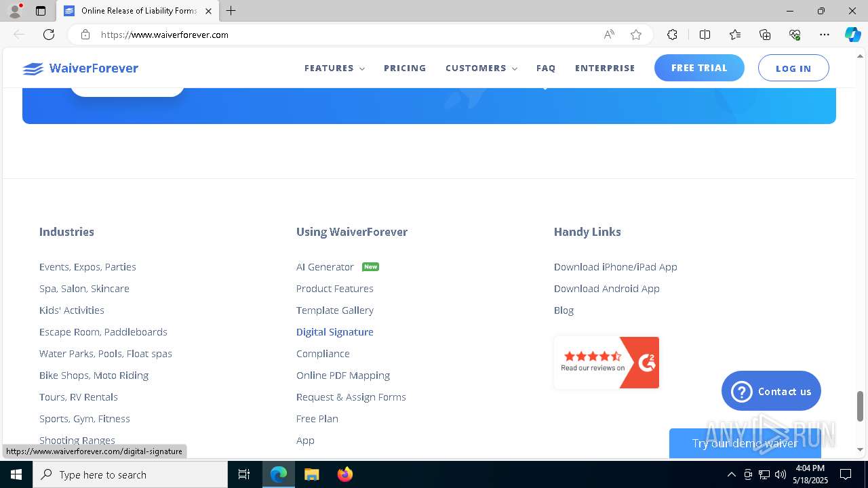The image size is (868, 488).
Task: Open G2 reviews badge
Action: [x=606, y=363]
